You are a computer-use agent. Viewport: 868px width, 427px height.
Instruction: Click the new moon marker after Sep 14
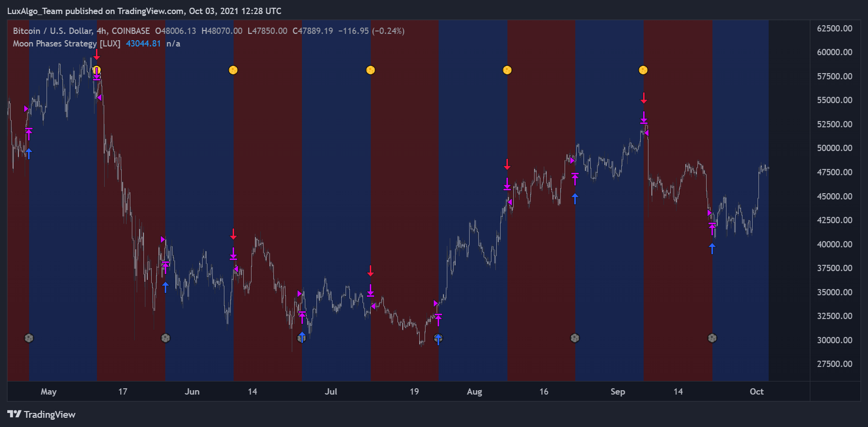point(712,338)
